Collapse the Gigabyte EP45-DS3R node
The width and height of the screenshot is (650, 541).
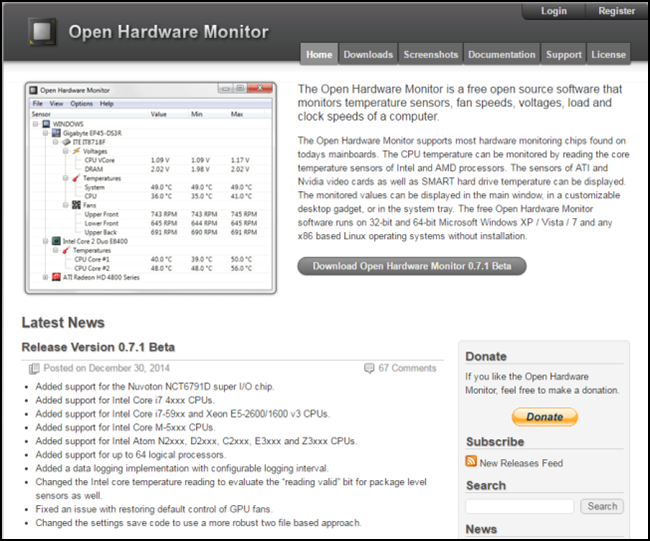46,133
